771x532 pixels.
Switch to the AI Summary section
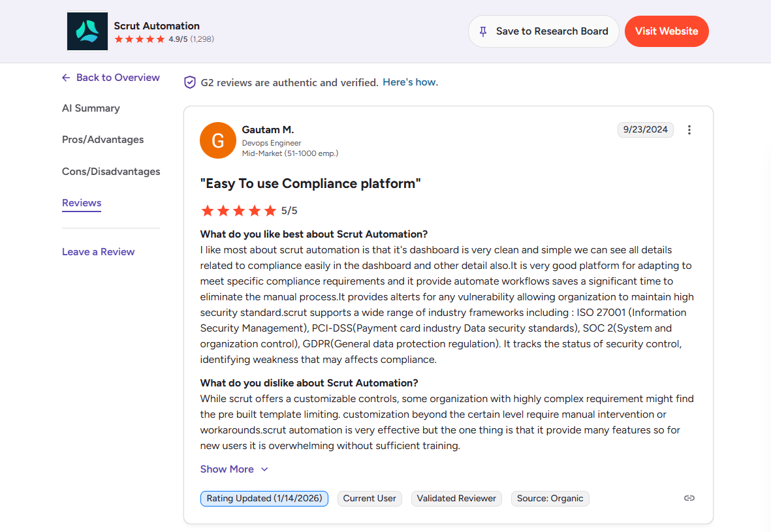click(91, 108)
